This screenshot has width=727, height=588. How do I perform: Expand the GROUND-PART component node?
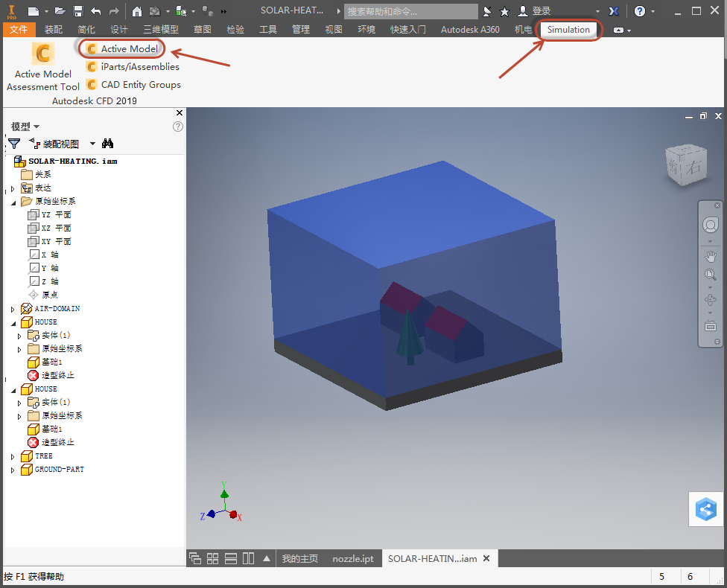point(13,470)
